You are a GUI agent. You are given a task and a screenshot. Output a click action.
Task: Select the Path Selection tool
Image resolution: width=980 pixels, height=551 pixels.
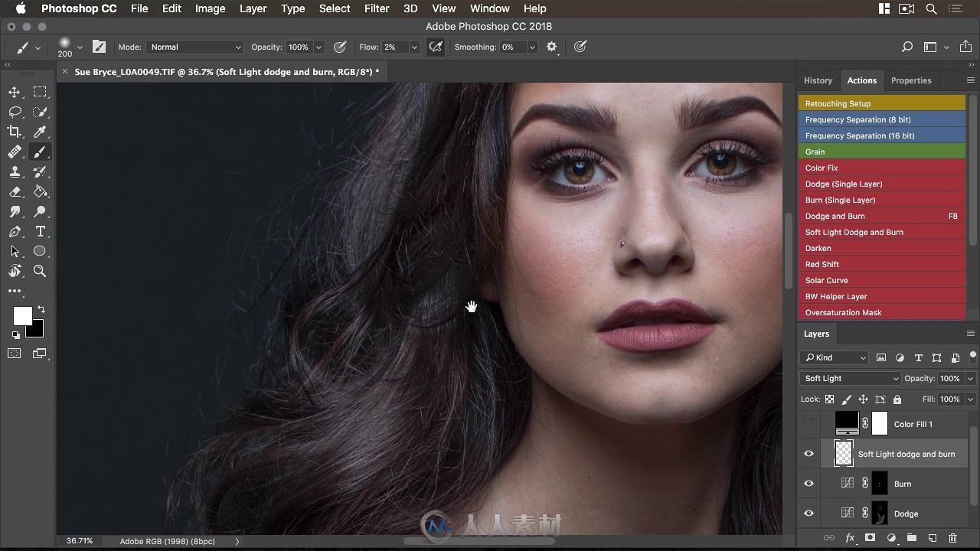pos(15,251)
